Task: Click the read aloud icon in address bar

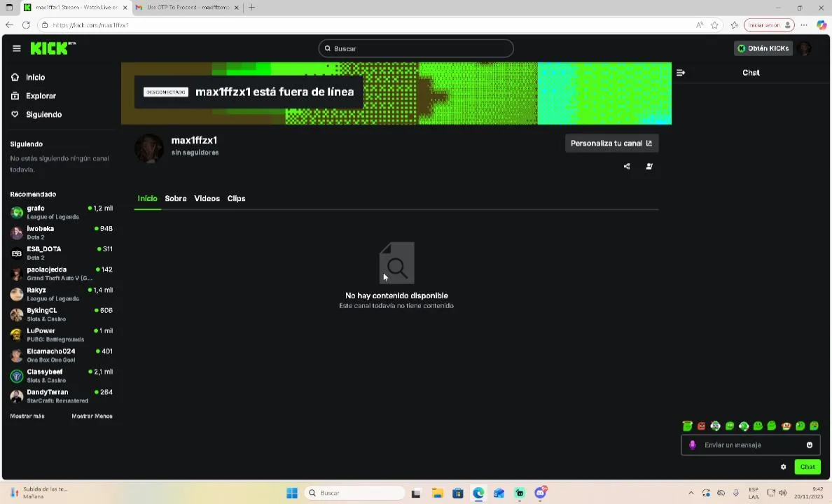Action: (x=700, y=25)
